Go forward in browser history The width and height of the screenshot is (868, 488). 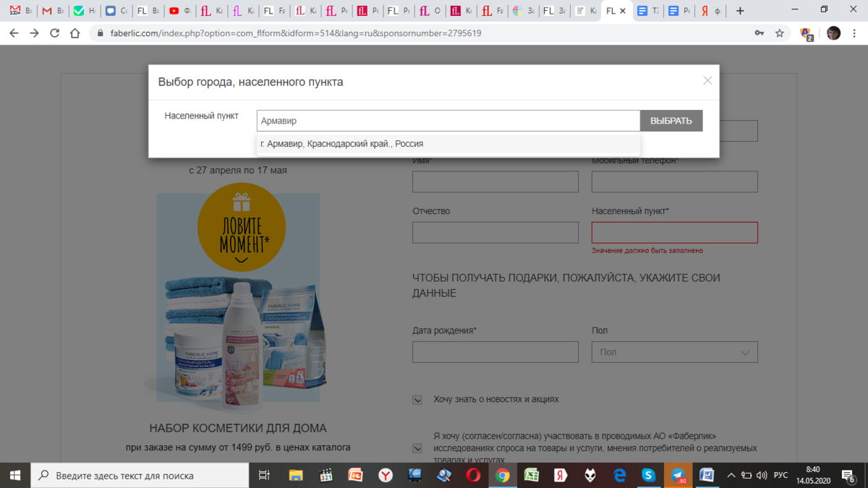[x=34, y=33]
